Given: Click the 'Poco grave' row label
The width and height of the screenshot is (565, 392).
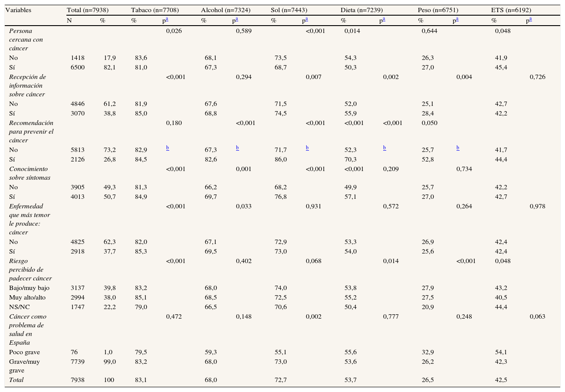Looking at the screenshot, I should pos(24,352).
